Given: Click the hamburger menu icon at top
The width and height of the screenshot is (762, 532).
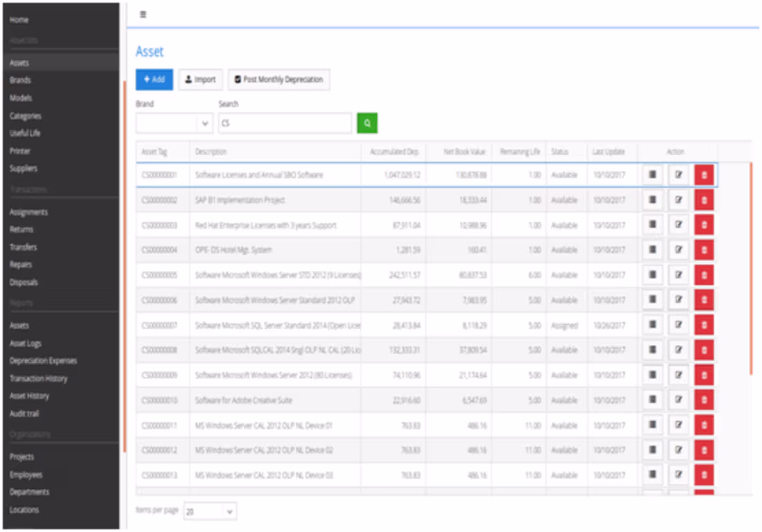Looking at the screenshot, I should (143, 13).
